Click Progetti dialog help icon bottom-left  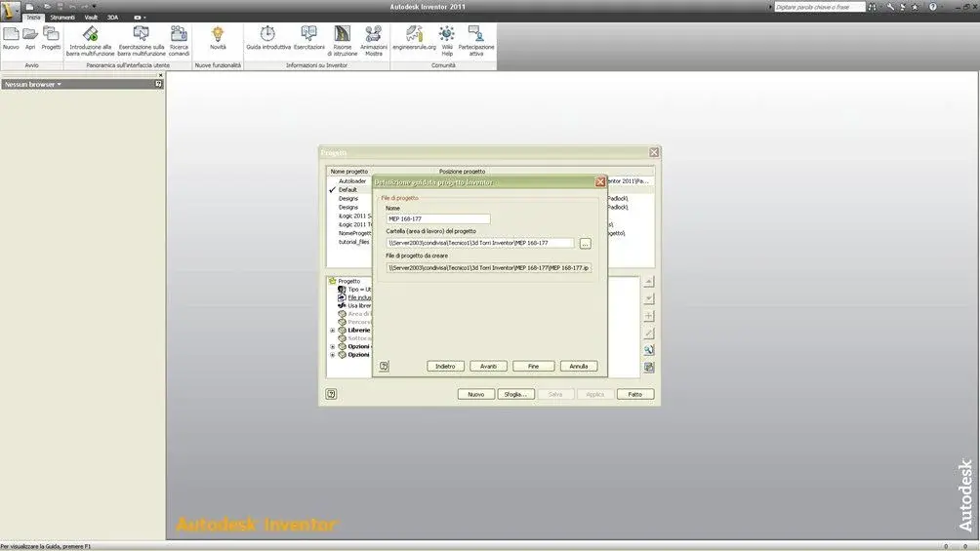[x=331, y=394]
